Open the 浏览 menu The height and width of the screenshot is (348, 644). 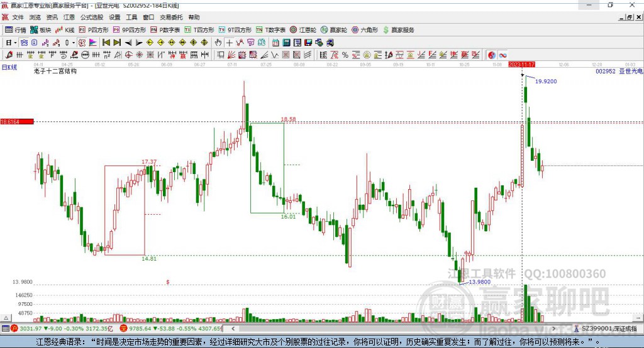(35, 17)
